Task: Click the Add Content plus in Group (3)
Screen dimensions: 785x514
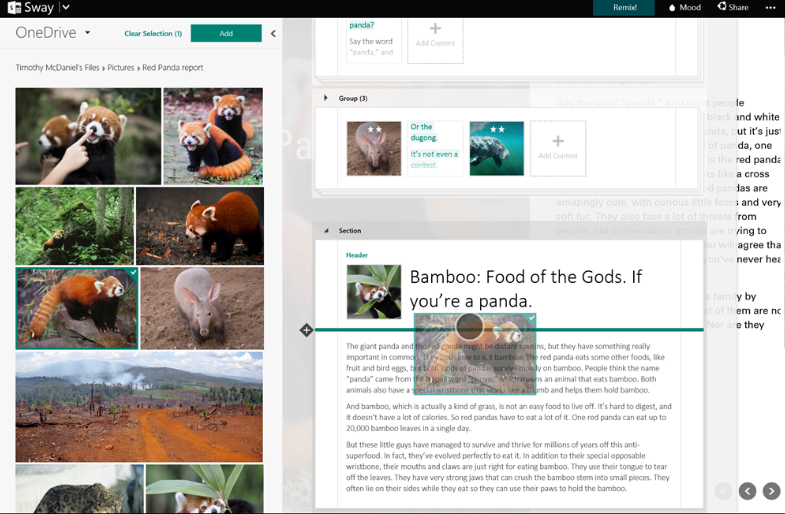Action: pyautogui.click(x=557, y=148)
